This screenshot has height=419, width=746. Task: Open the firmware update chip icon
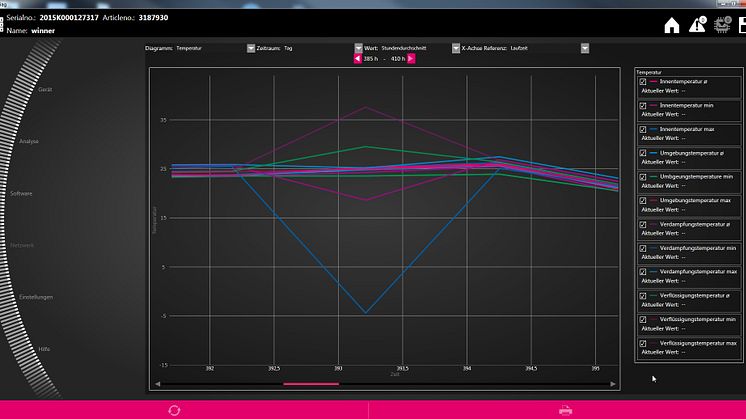(722, 24)
